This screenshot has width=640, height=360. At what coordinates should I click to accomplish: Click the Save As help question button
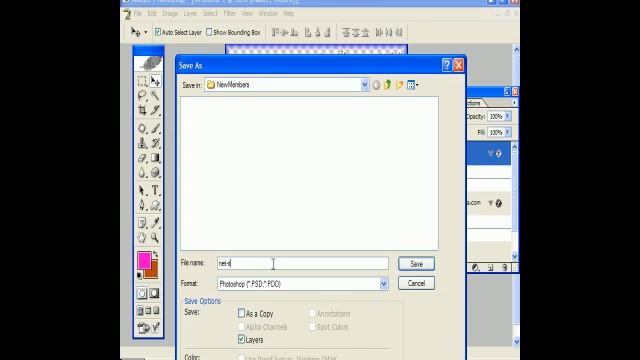point(447,65)
